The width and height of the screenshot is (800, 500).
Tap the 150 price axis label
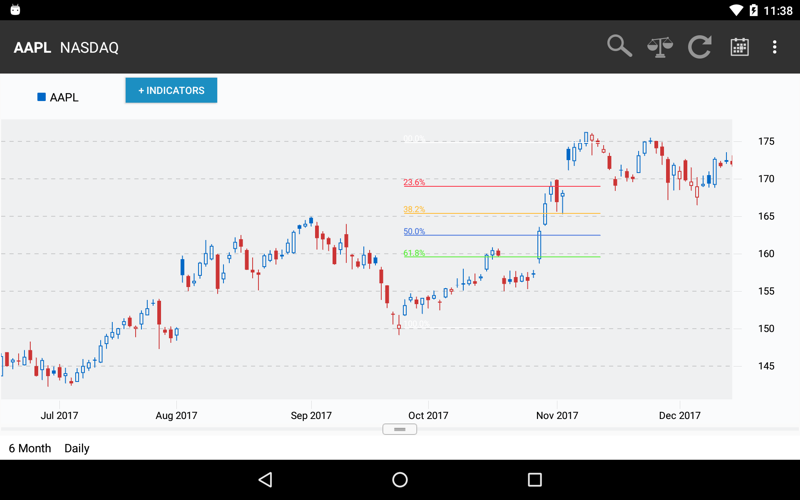tap(766, 329)
